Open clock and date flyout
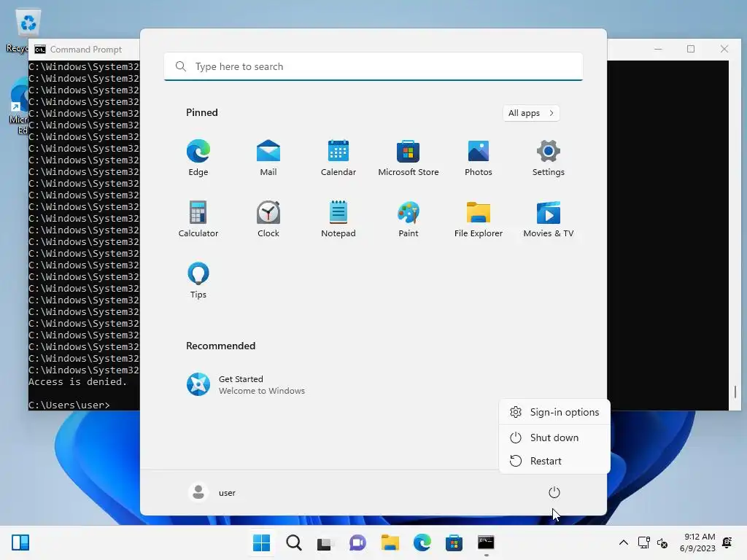 pos(697,542)
